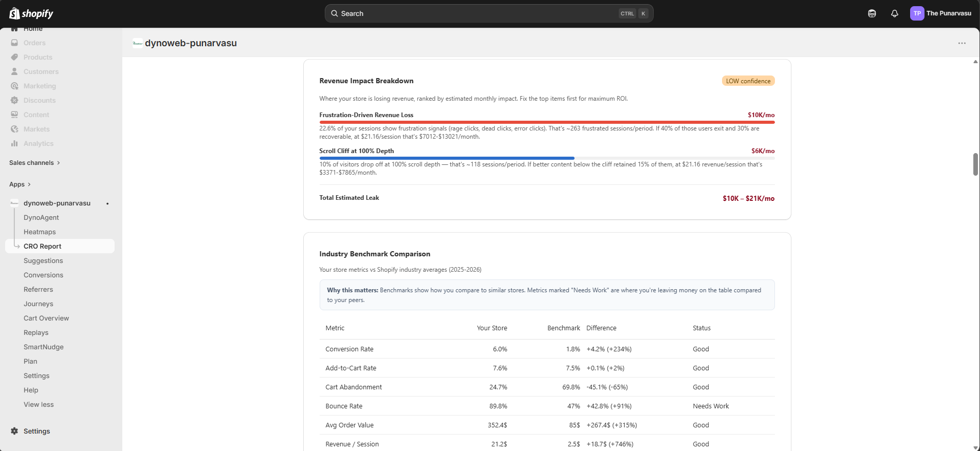Screen dimensions: 980x451
Task: Open the Heatmaps page
Action: (40, 232)
